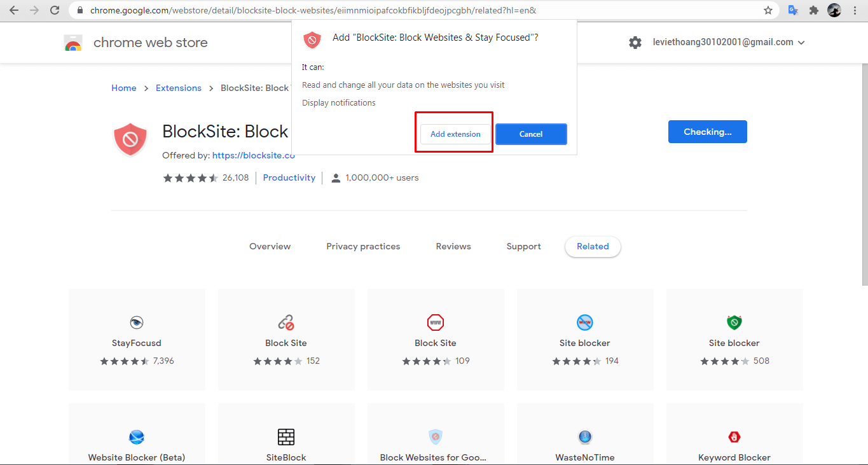Open the Chrome profile avatar

coord(834,10)
